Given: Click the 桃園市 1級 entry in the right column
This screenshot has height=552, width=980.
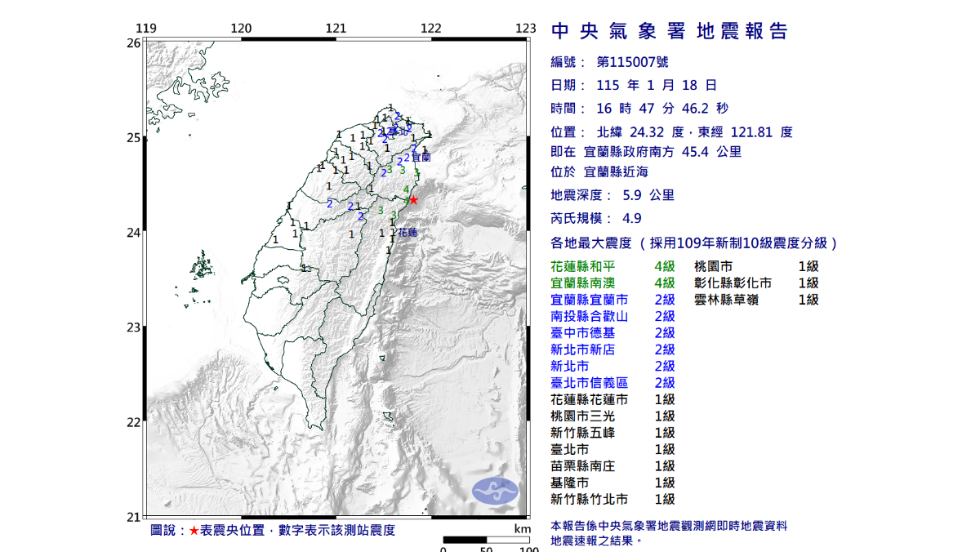Looking at the screenshot, I should (x=755, y=266).
